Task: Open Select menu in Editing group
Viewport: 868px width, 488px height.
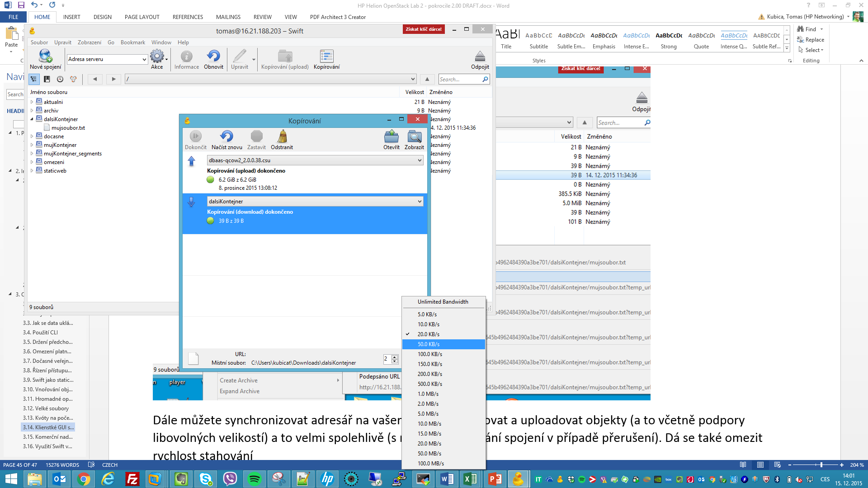Action: point(811,50)
